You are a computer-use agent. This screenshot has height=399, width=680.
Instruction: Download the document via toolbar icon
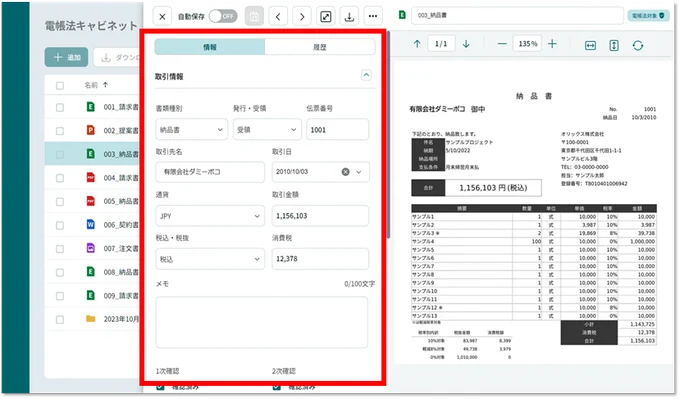[349, 17]
